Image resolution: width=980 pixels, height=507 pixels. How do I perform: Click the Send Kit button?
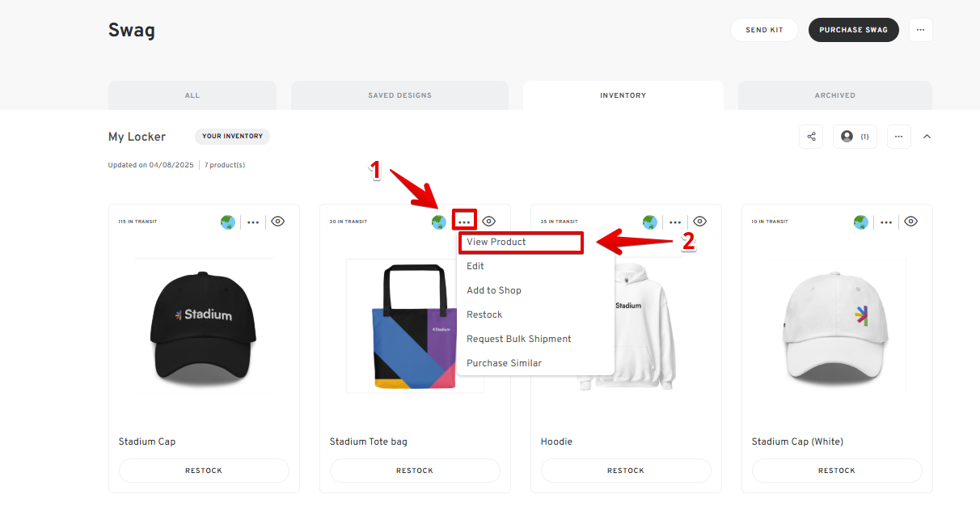(764, 30)
